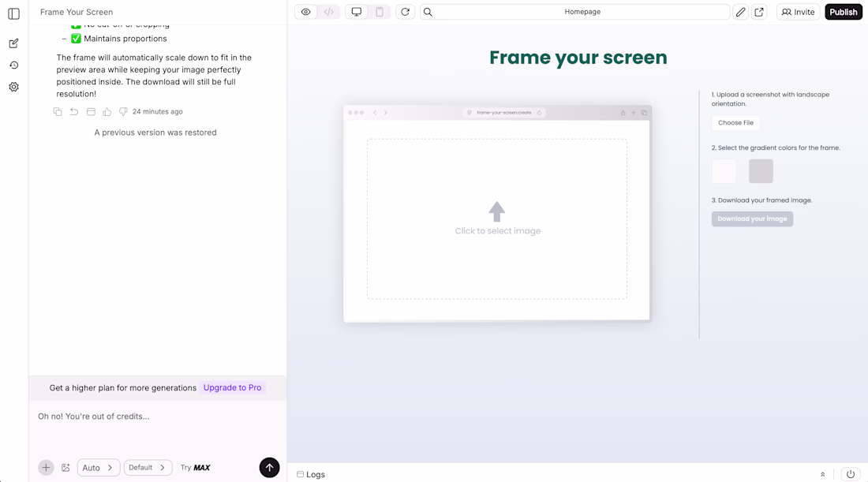Viewport: 868px width, 482px height.
Task: Select mobile viewport icon
Action: [x=380, y=12]
